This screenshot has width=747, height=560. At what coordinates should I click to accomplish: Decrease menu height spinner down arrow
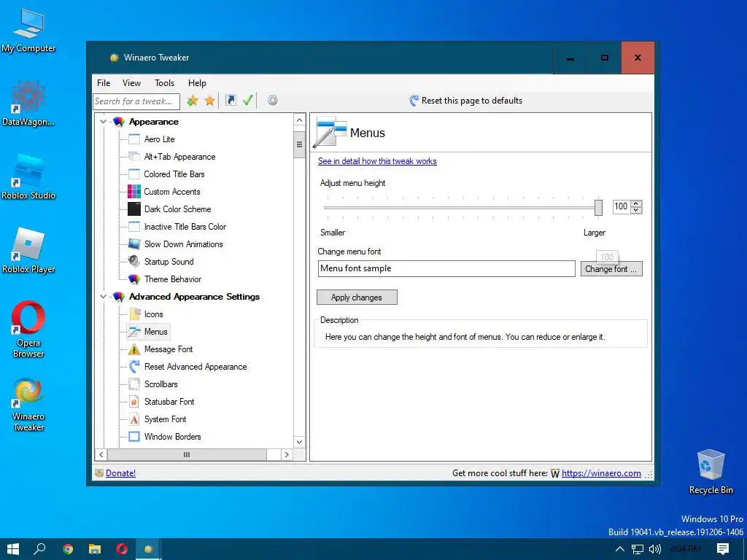click(x=636, y=209)
